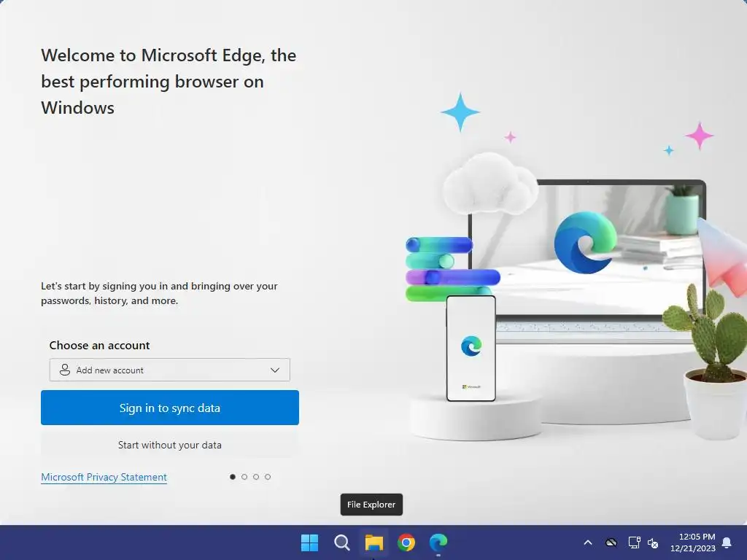Expand the Add new account dropdown
The height and width of the screenshot is (560, 747).
(169, 370)
